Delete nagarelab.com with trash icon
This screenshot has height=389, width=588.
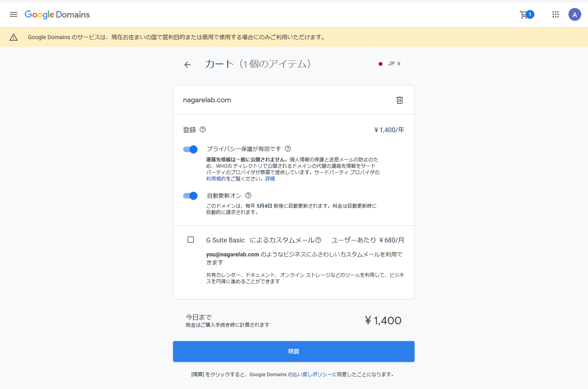[400, 100]
